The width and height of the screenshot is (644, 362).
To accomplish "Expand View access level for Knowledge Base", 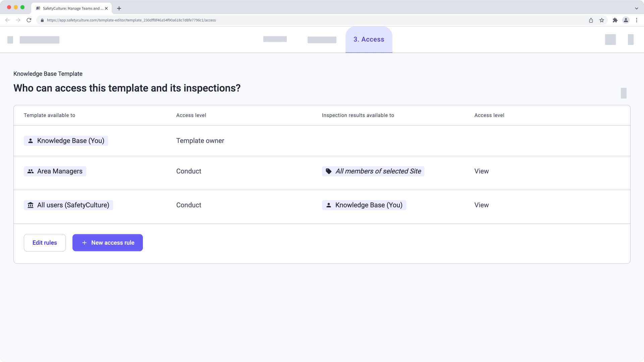I will 482,205.
